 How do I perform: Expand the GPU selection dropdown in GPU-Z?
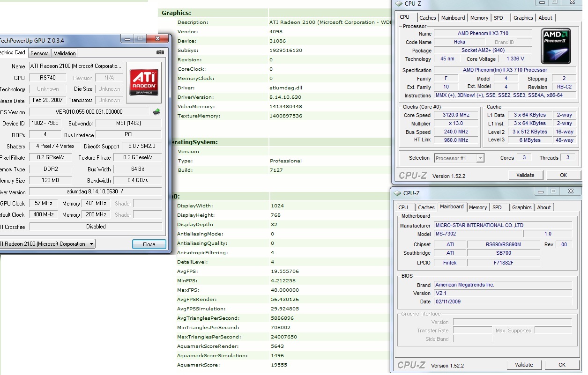tap(47, 244)
